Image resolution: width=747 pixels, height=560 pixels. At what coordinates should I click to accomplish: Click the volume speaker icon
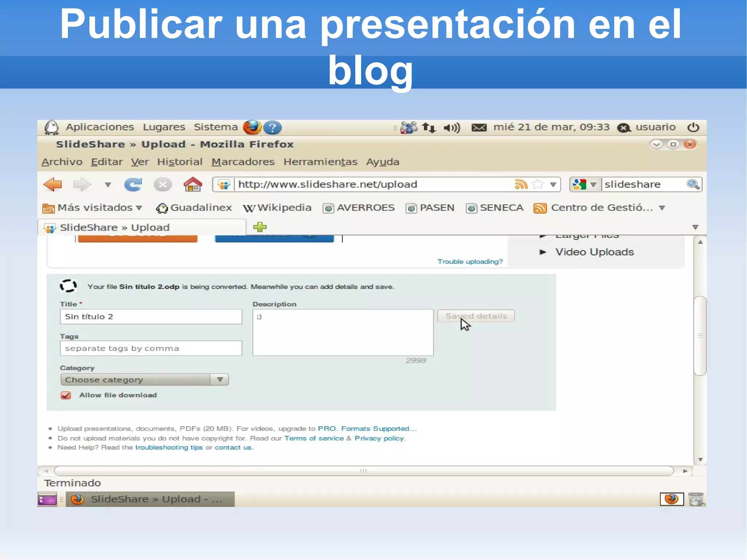pyautogui.click(x=452, y=128)
